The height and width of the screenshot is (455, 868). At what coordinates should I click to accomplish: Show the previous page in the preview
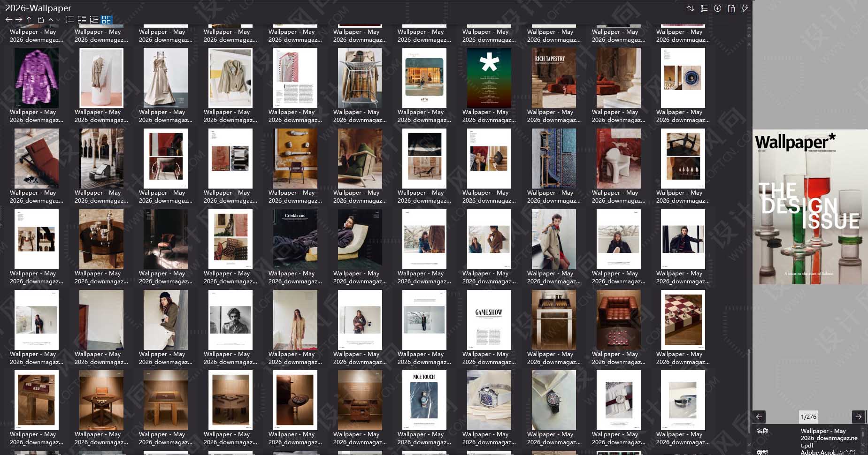point(759,417)
